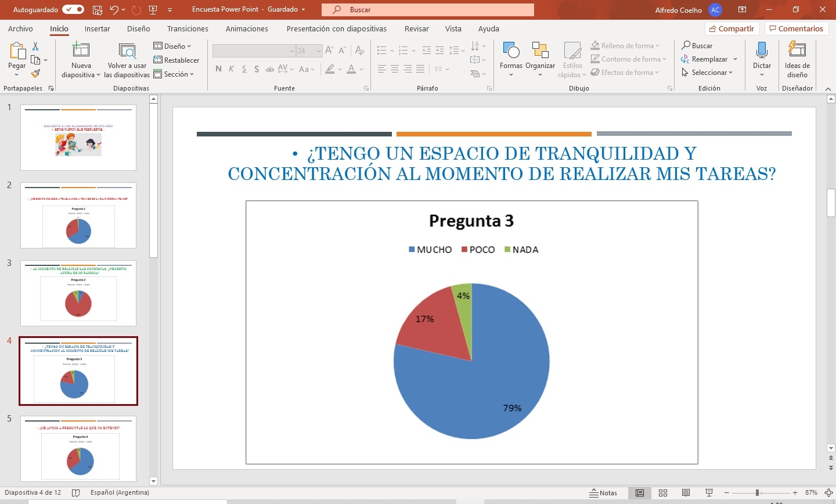The height and width of the screenshot is (504, 836).
Task: Click the Cut scissors icon
Action: click(35, 46)
